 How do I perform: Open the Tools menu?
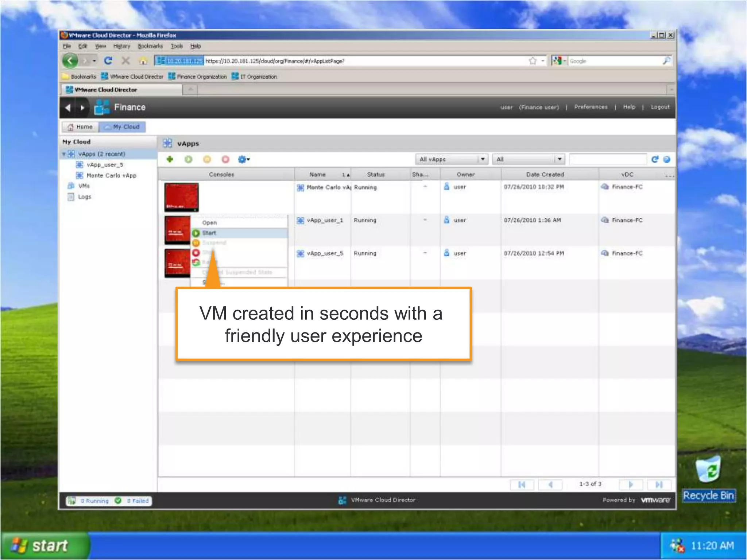(177, 46)
